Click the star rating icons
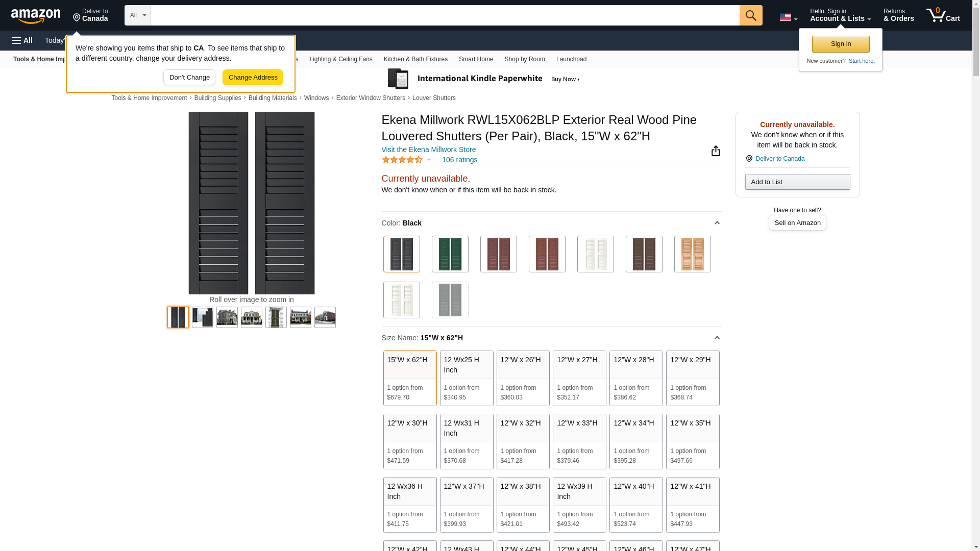The height and width of the screenshot is (551, 980). click(402, 160)
